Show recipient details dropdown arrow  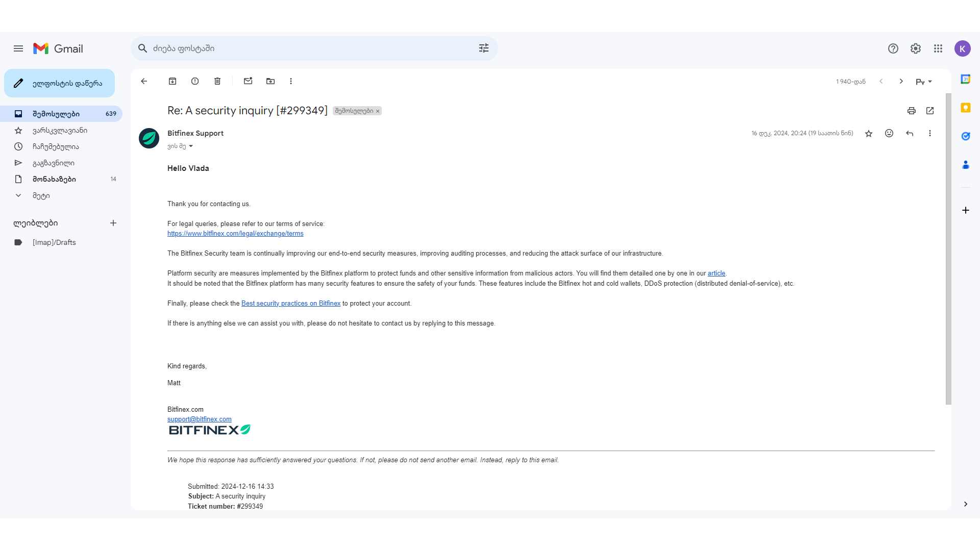point(191,146)
